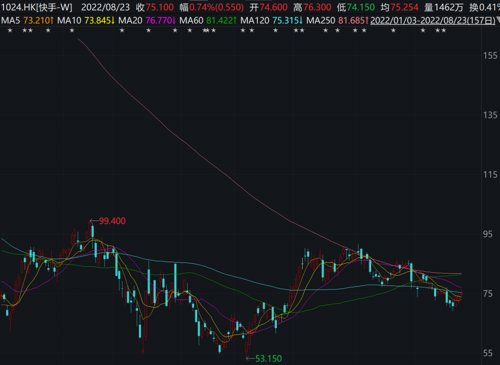Click the star marker below the MA250 value

tap(355, 31)
